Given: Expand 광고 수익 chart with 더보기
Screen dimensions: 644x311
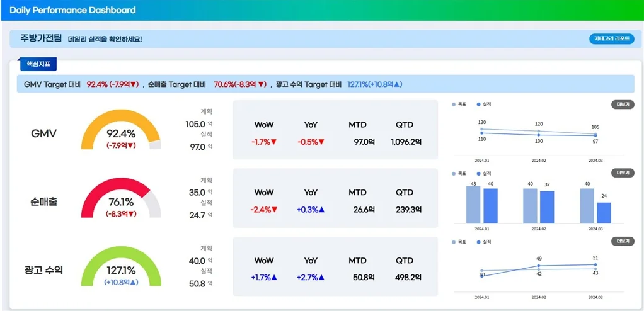Looking at the screenshot, I should coord(623,241).
